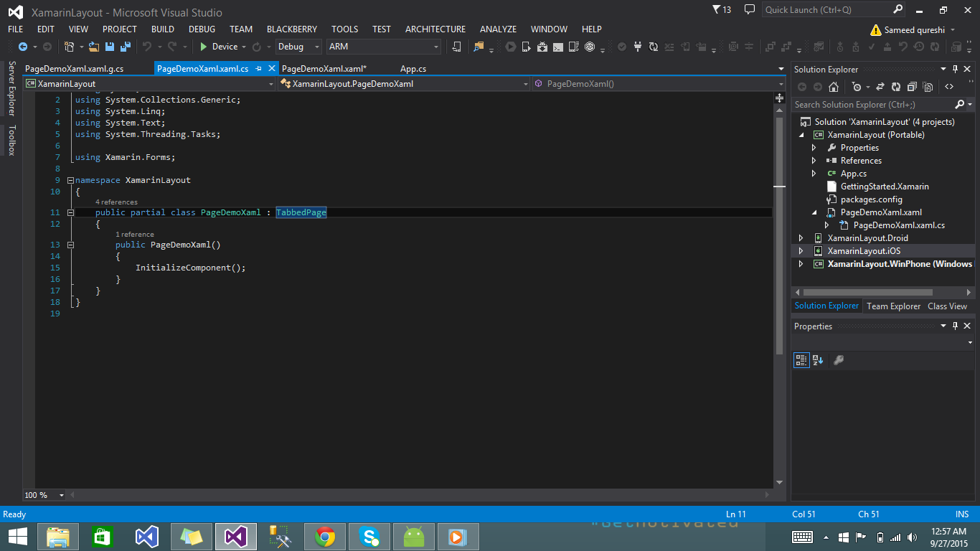Switch to the Team Explorer tab
This screenshot has height=551, width=980.
[x=893, y=306]
